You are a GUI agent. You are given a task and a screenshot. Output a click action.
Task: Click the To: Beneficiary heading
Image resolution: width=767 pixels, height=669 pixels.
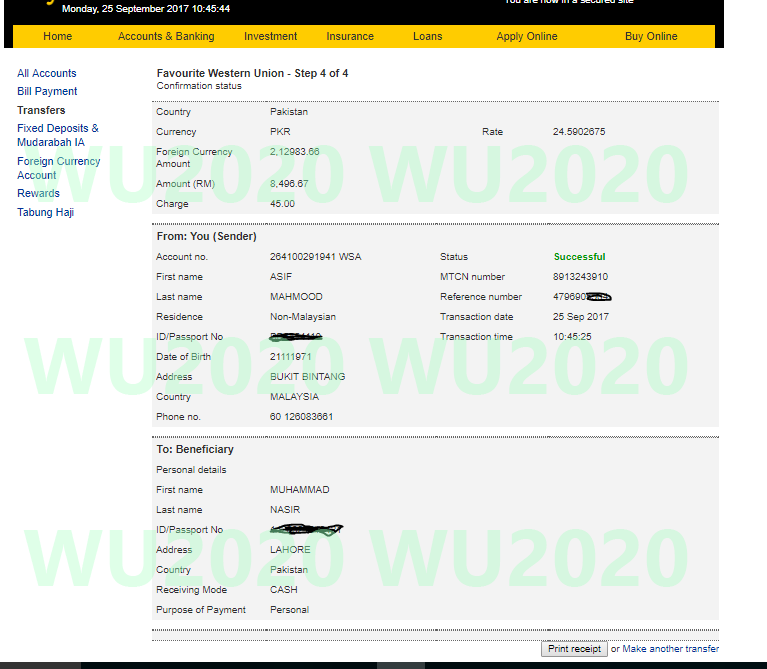point(195,449)
